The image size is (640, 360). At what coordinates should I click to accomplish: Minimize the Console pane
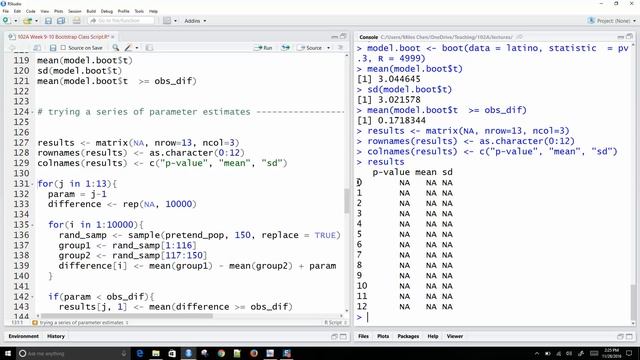(620, 37)
